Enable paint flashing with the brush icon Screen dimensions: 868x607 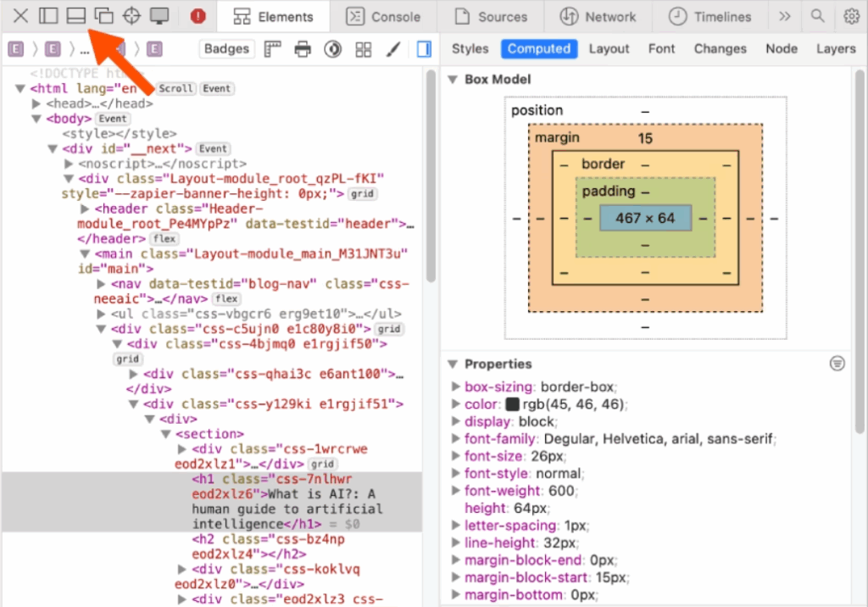393,49
